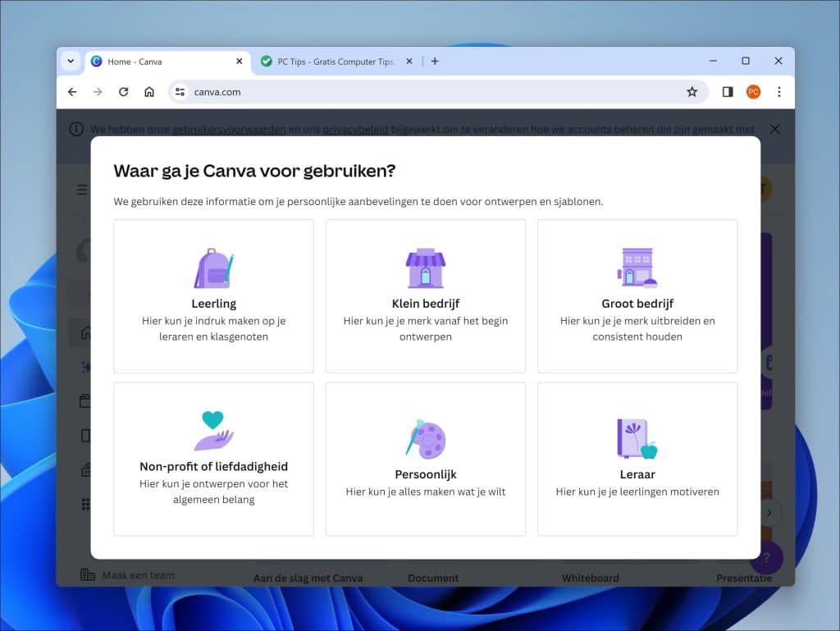Select the Leerling backpack icon

[214, 268]
